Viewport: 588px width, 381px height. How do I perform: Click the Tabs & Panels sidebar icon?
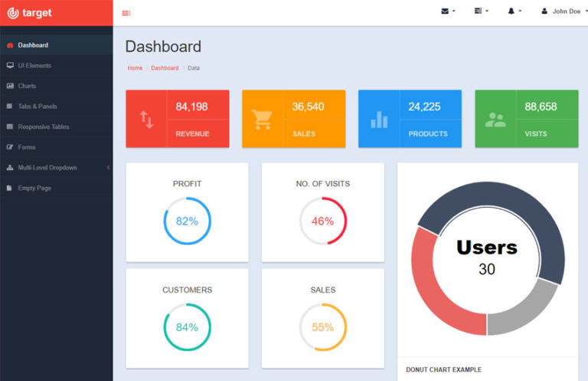click(10, 107)
